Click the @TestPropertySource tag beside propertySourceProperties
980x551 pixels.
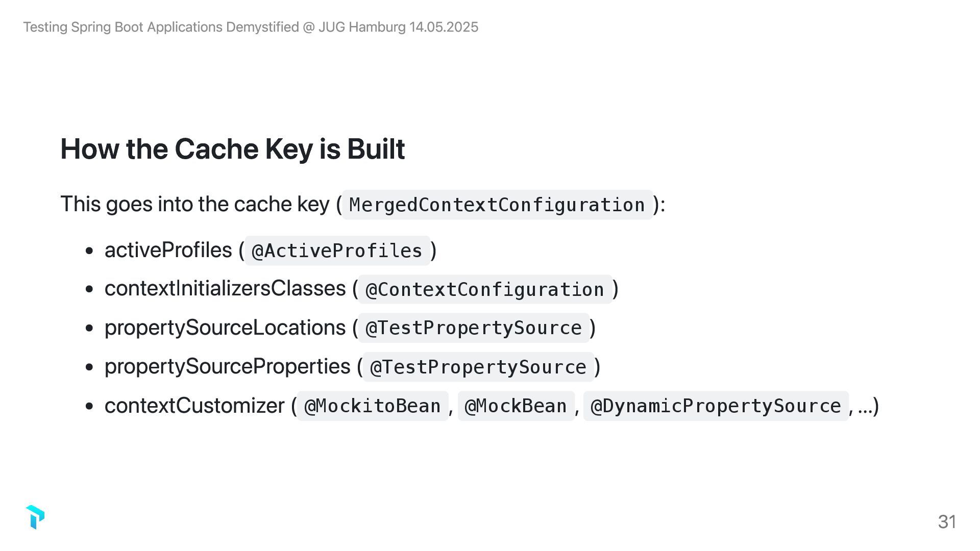(x=478, y=367)
